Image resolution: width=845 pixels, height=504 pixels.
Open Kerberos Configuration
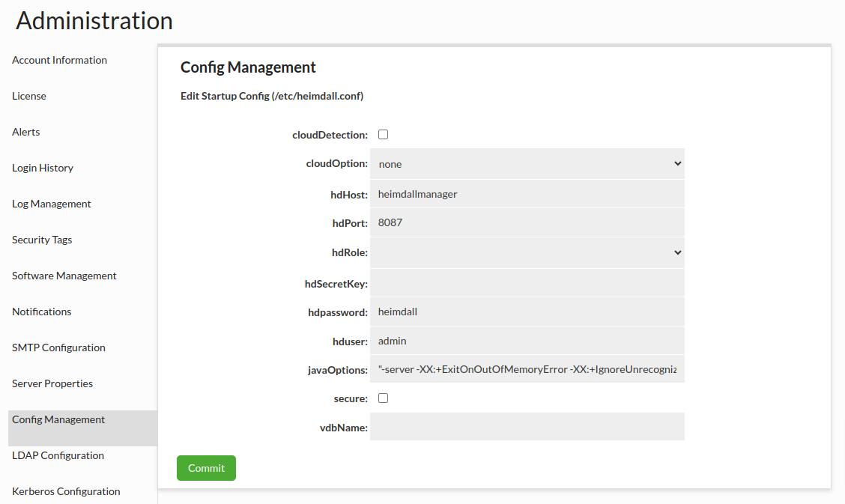66,491
